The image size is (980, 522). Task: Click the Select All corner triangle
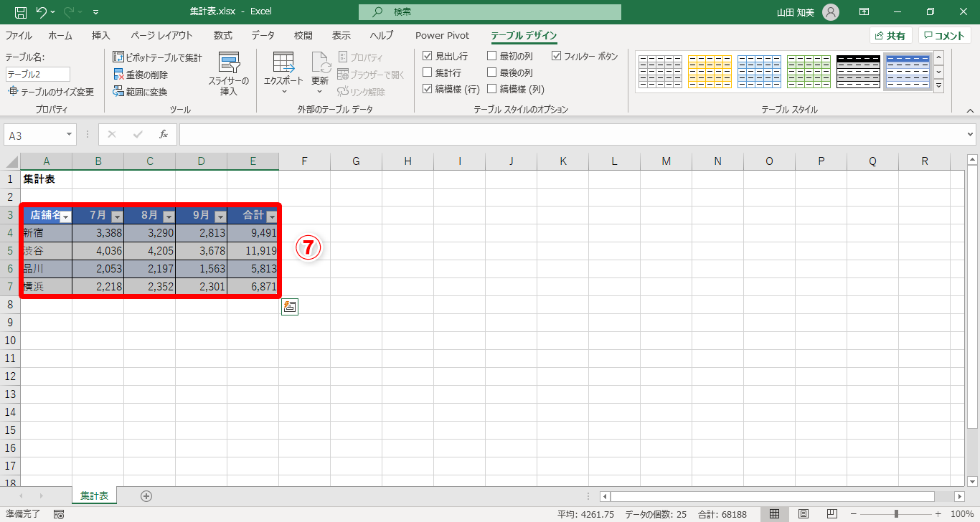click(12, 161)
